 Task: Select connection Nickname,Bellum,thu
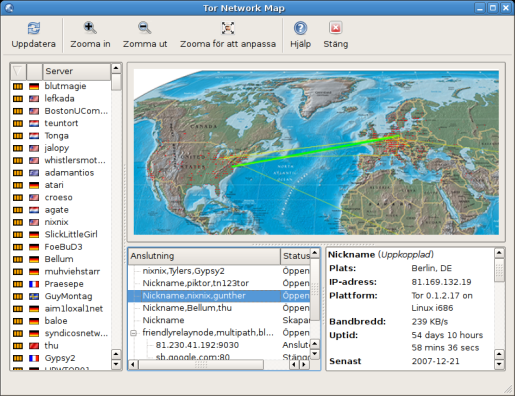[219, 308]
